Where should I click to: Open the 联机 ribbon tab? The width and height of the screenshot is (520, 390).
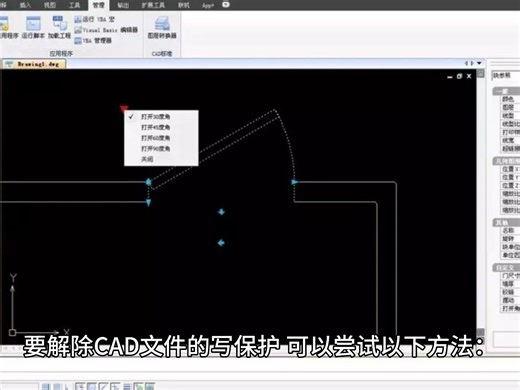183,5
